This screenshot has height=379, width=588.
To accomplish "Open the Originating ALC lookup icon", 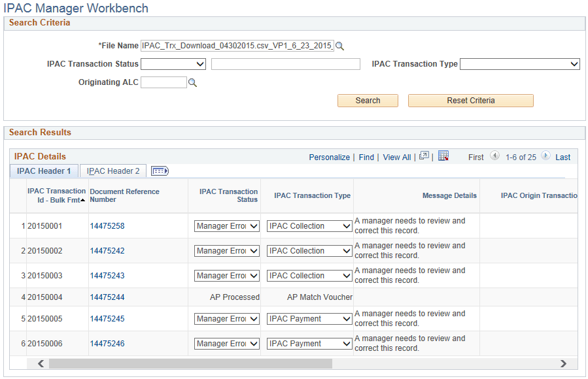I will coord(192,82).
